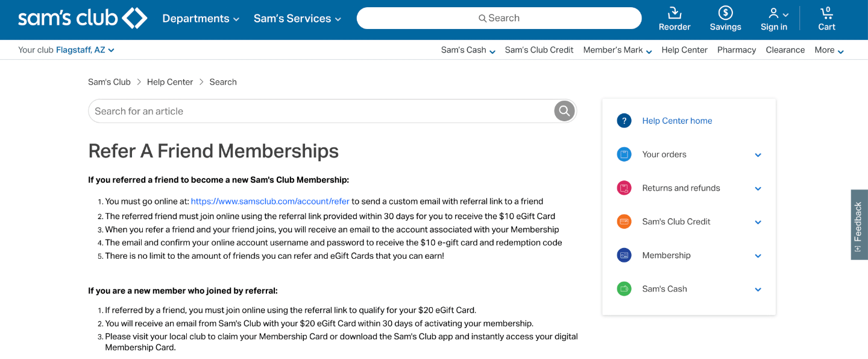
Task: Select Clearance in the navigation bar
Action: click(x=785, y=50)
